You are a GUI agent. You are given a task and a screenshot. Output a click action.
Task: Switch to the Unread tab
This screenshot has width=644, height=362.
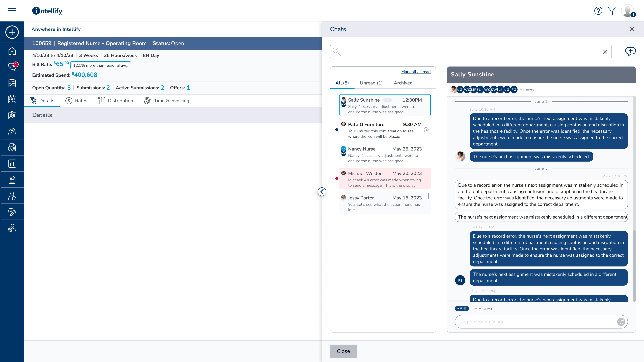click(x=371, y=83)
